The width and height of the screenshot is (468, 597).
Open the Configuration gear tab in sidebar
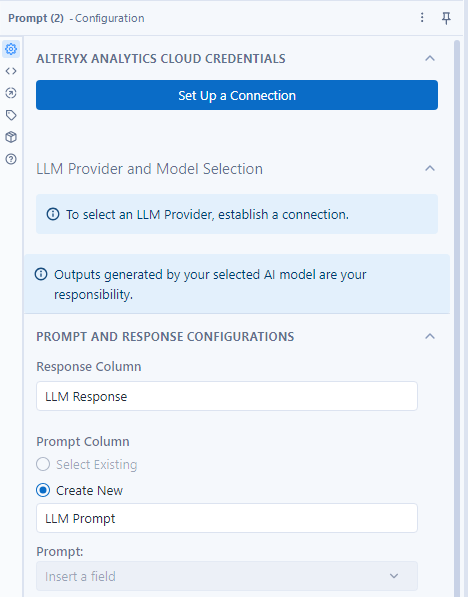pos(11,49)
